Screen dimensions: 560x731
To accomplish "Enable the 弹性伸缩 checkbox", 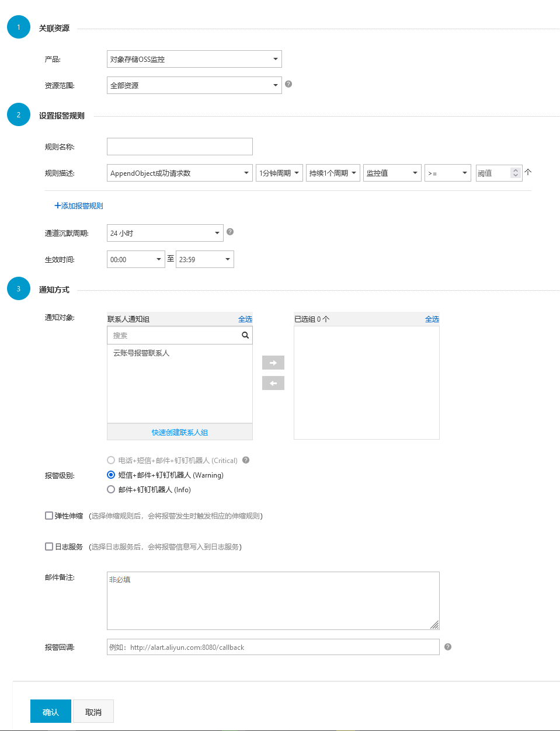I will tap(49, 515).
